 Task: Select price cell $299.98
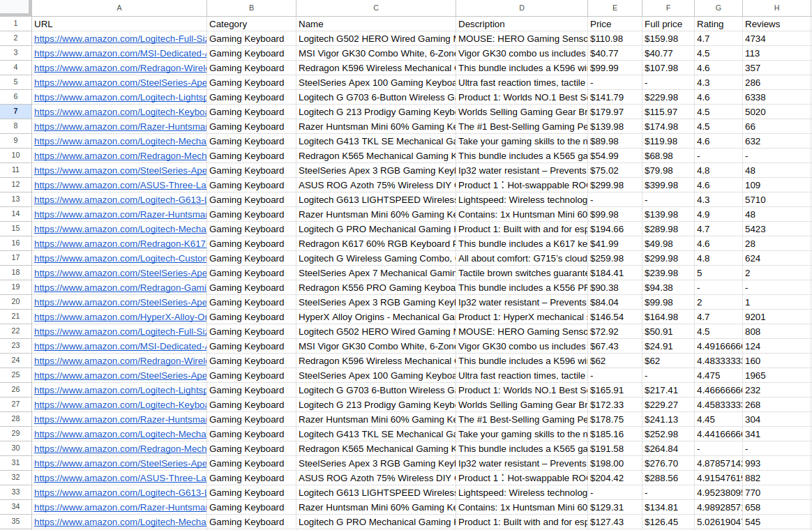point(615,185)
